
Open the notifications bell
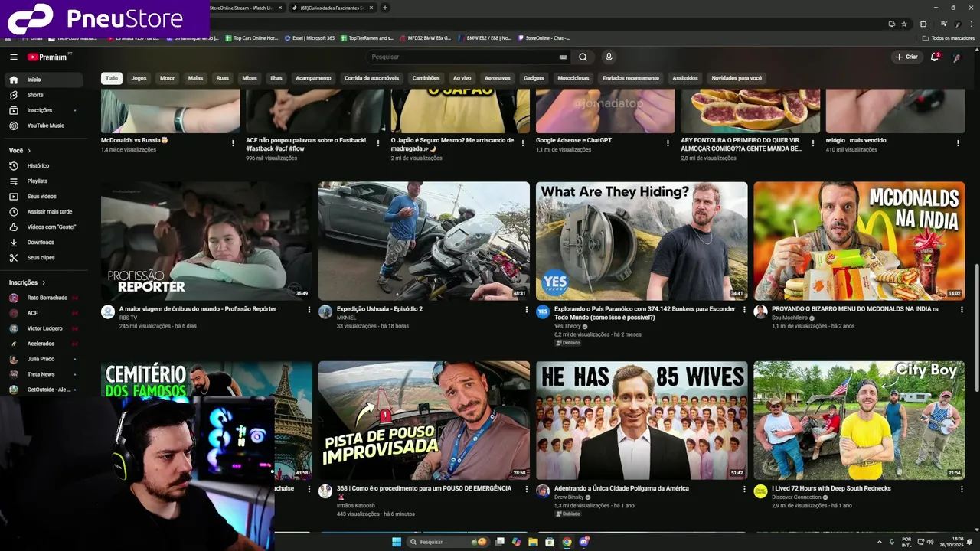[x=934, y=57]
